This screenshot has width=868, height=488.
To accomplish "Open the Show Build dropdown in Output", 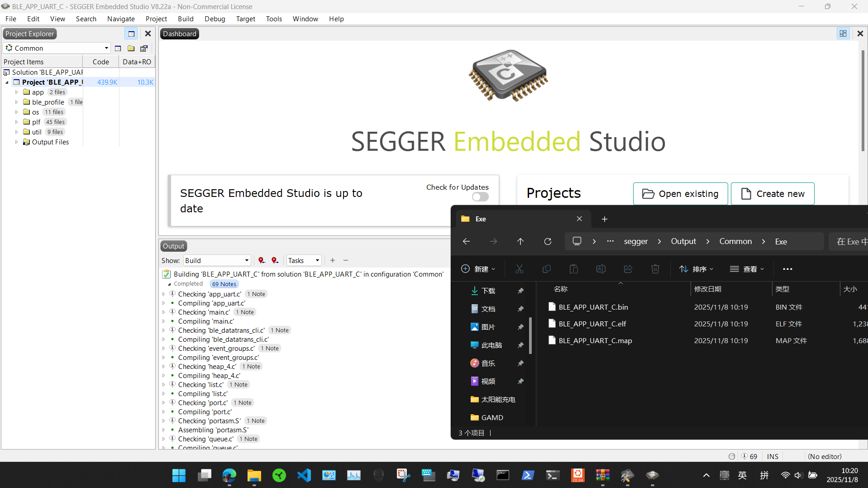I will point(217,260).
